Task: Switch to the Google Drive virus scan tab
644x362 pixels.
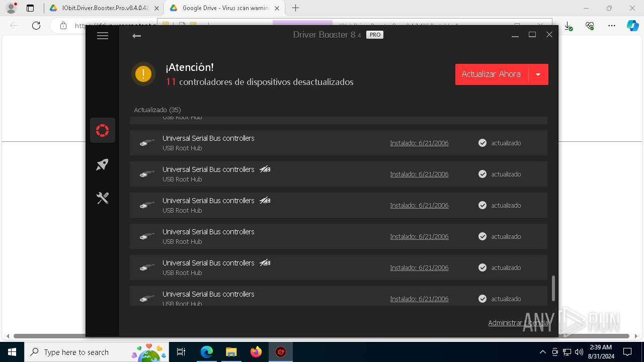Action: click(x=224, y=8)
